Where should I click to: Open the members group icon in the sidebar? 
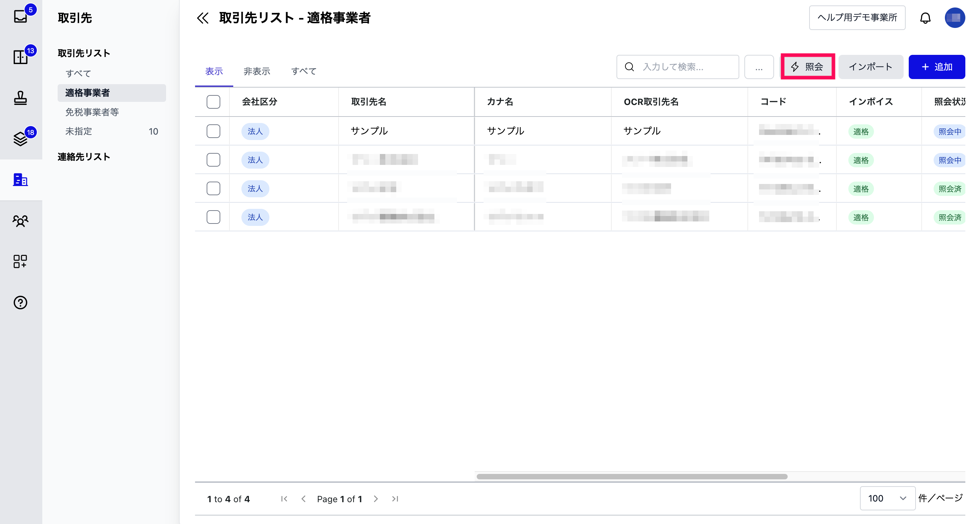tap(20, 221)
